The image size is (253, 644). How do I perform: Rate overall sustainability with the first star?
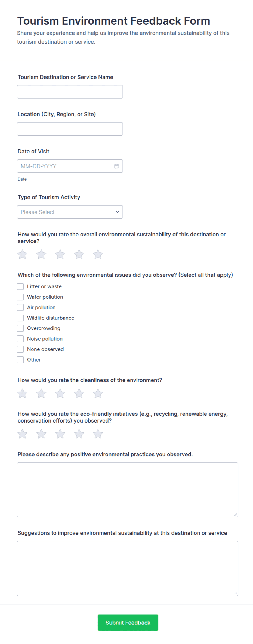click(22, 254)
